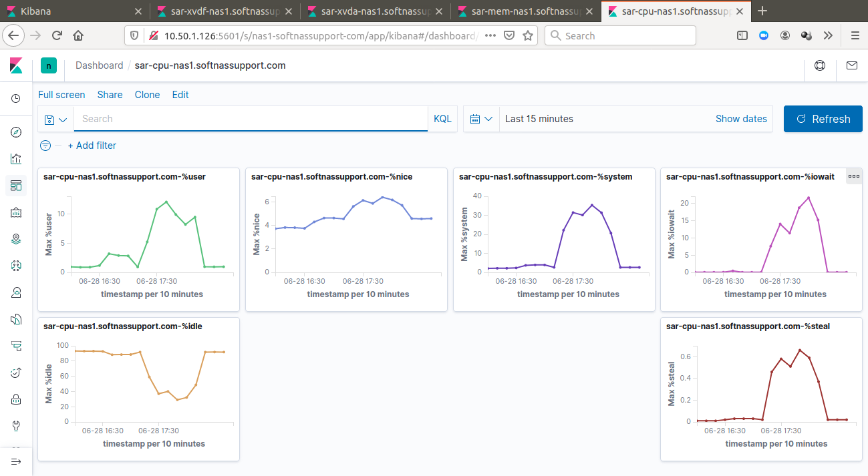
Task: Open the date quick menu calendar dropdown
Action: pyautogui.click(x=481, y=119)
